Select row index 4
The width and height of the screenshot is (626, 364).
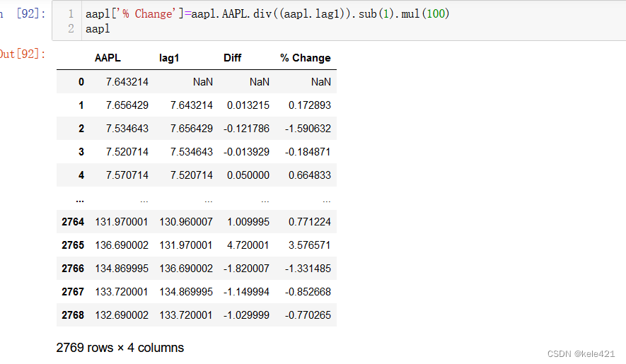81,175
